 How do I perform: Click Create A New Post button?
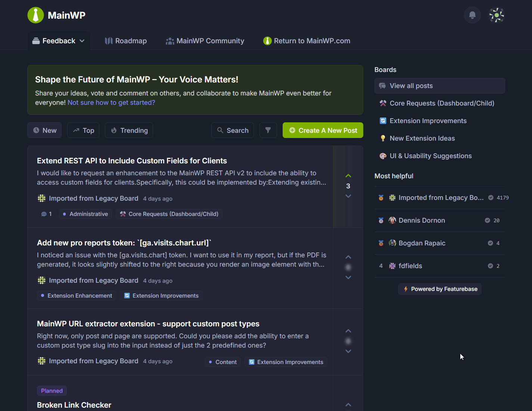coord(323,130)
